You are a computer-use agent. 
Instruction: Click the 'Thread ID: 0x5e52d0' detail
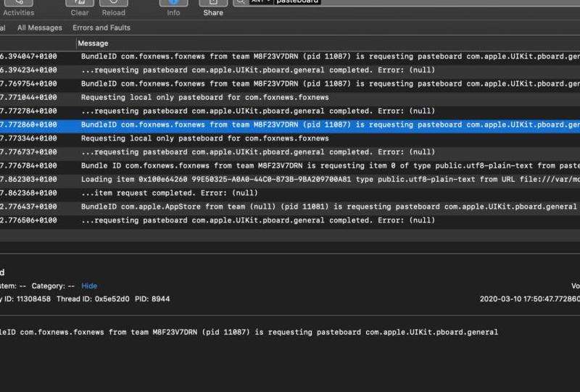click(93, 299)
